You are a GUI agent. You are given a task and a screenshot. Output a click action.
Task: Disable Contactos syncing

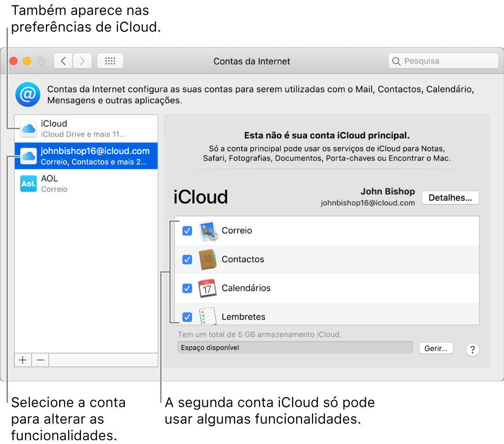click(x=187, y=259)
